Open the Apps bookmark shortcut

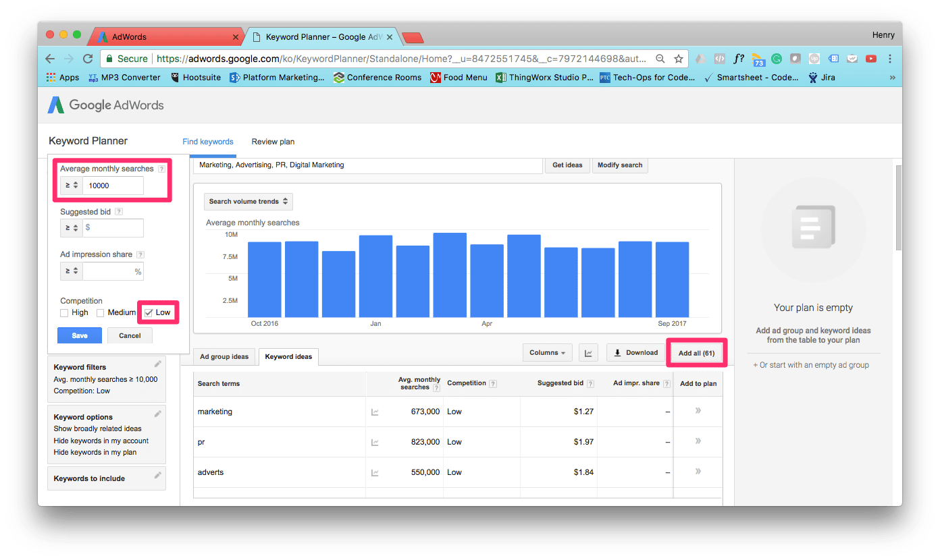click(63, 78)
